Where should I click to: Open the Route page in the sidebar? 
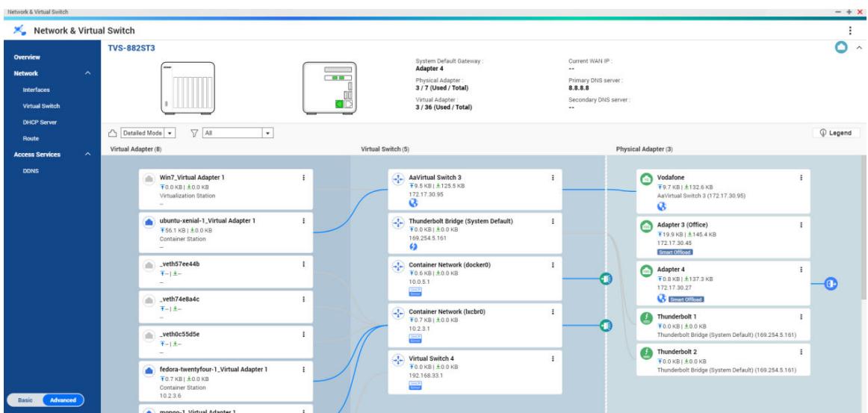click(x=31, y=138)
